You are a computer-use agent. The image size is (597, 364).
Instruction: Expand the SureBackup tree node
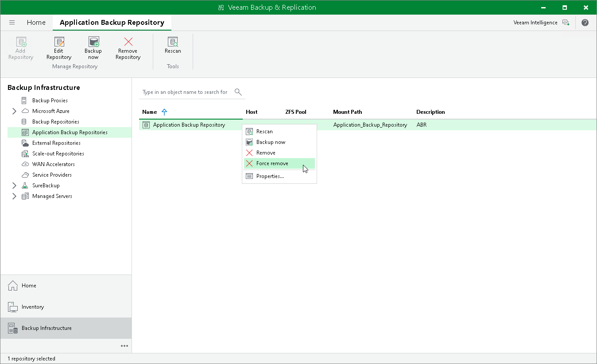pos(14,186)
